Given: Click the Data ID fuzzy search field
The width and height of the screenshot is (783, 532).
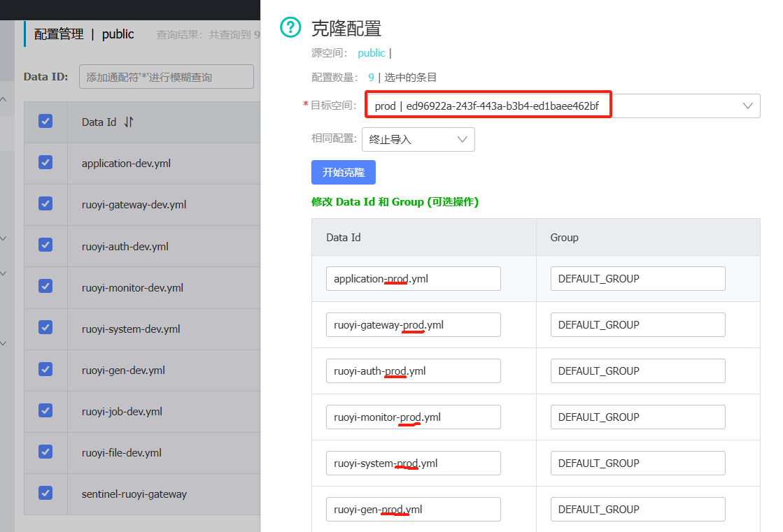Looking at the screenshot, I should click(x=166, y=77).
